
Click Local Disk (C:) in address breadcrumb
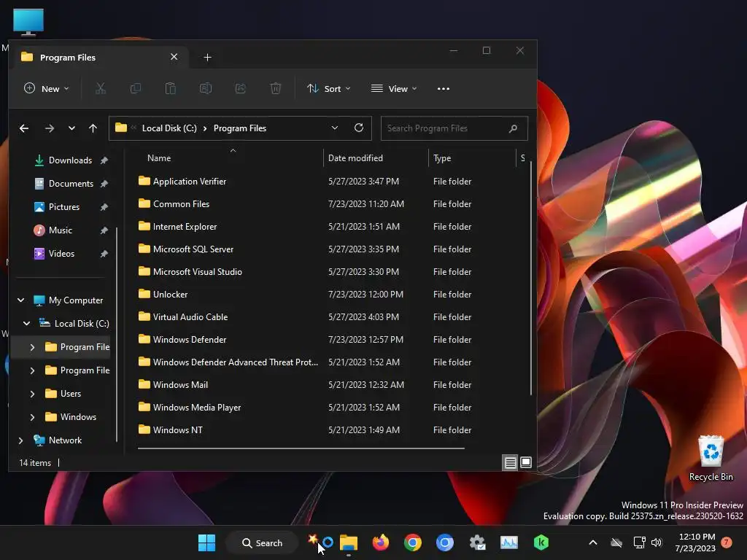[x=169, y=128]
